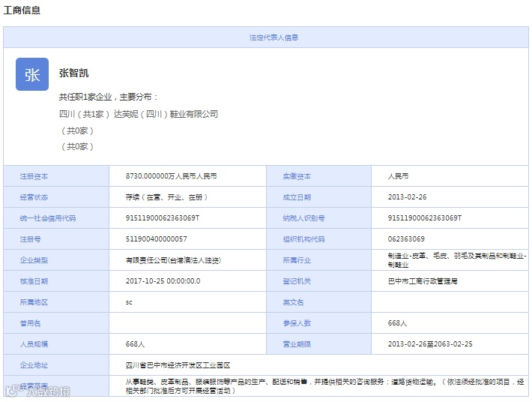Click the 企业类型 label cell

click(56, 260)
